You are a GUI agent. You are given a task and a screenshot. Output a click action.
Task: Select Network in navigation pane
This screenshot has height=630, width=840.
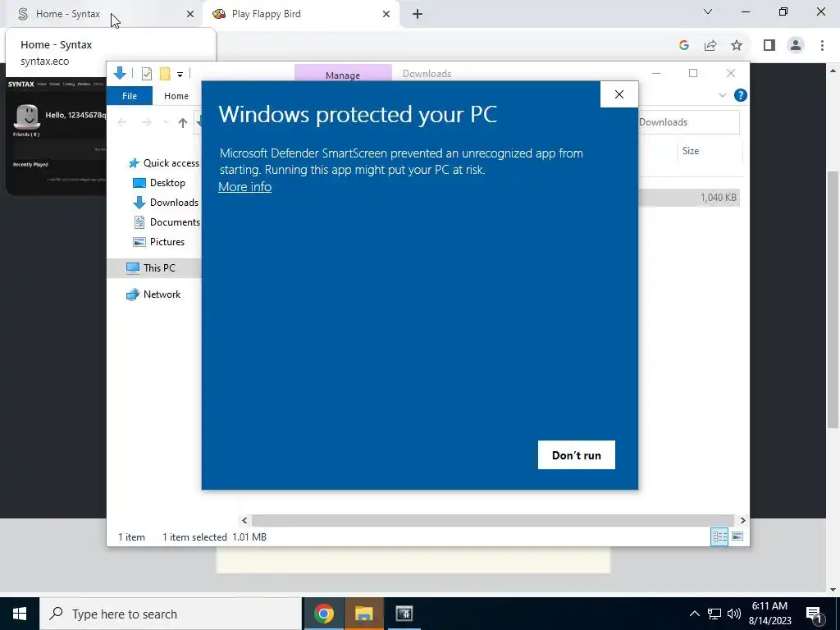click(153, 294)
